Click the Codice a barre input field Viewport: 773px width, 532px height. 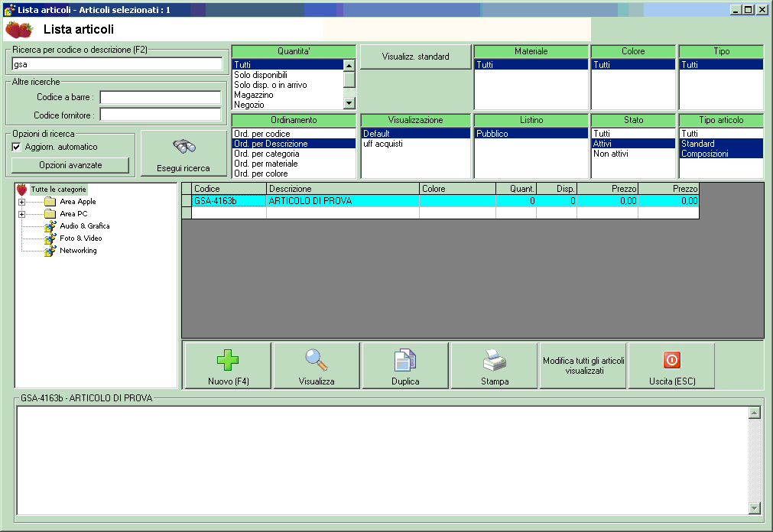(x=160, y=98)
